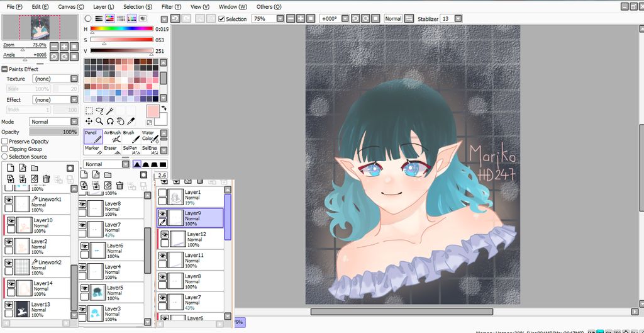Open the color panel options arrow

click(x=164, y=19)
